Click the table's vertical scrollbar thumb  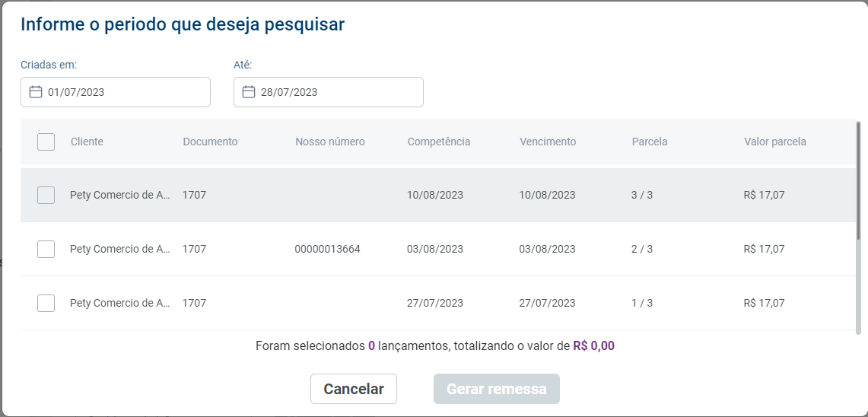click(859, 181)
